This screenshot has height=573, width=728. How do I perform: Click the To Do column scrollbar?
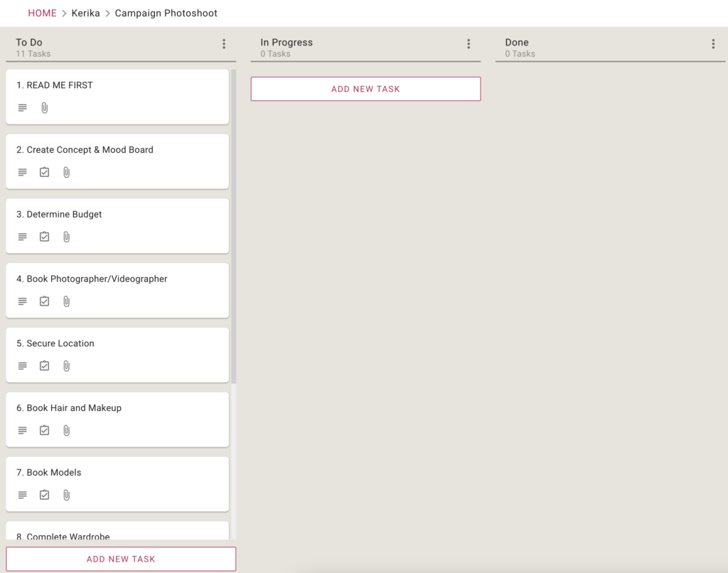coord(233,227)
